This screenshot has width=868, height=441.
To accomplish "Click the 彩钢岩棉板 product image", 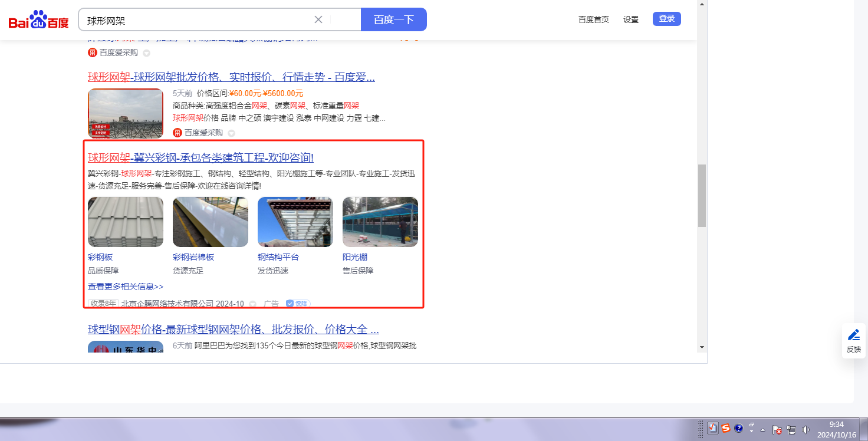I will point(211,222).
